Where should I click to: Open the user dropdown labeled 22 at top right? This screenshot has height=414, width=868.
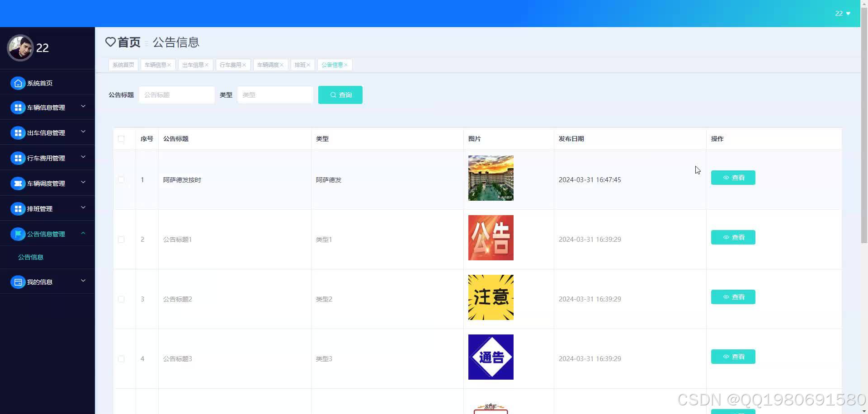pyautogui.click(x=843, y=14)
